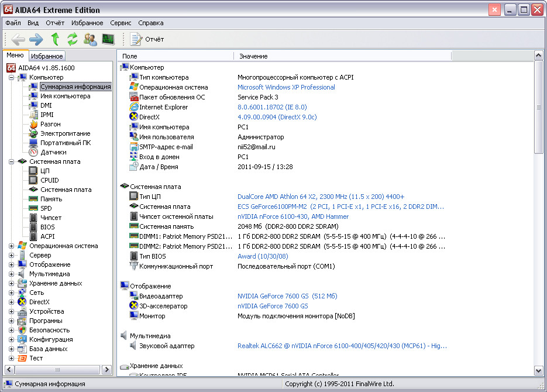This screenshot has width=547, height=392.
Task: Click the tree panel scroll-right arrow
Action: [x=106, y=369]
